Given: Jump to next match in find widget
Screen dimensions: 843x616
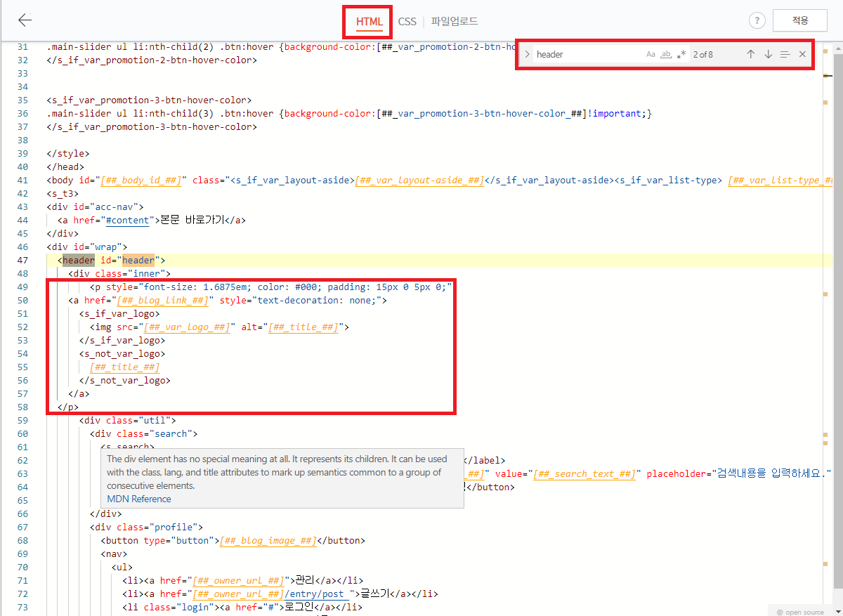Looking at the screenshot, I should pyautogui.click(x=768, y=54).
